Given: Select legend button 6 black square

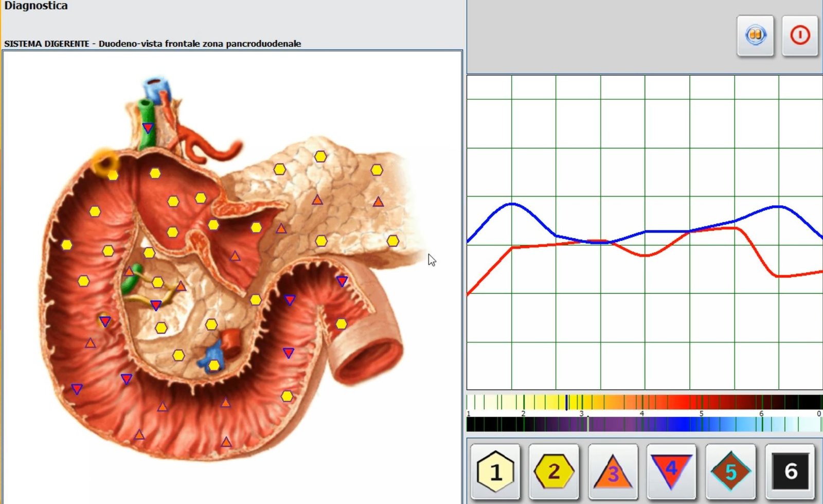Looking at the screenshot, I should point(791,471).
